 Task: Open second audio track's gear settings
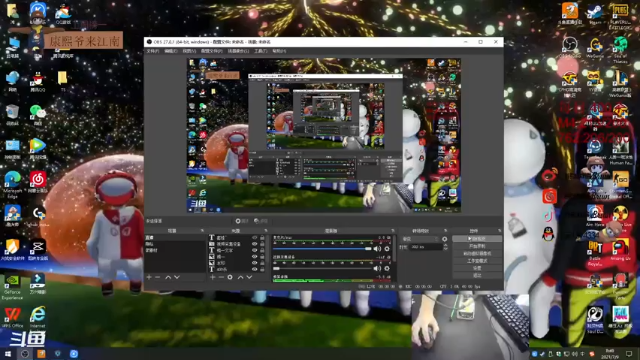(387, 268)
